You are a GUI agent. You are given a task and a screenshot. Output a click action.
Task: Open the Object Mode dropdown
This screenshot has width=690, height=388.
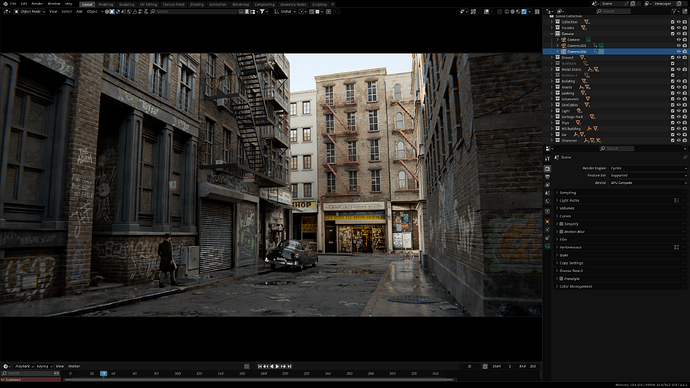[29, 11]
